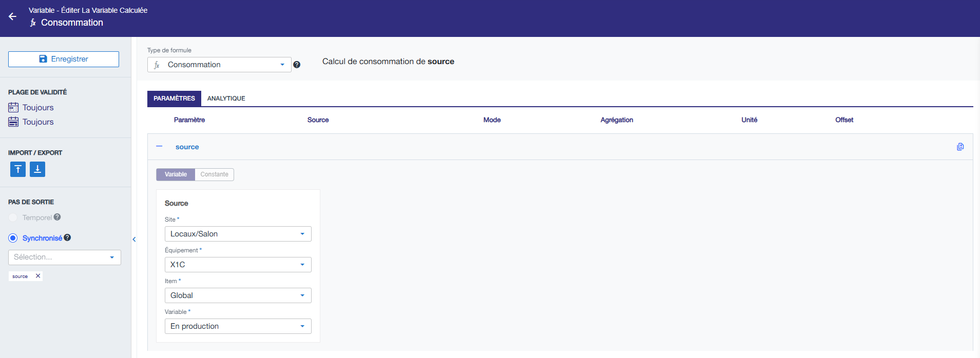Viewport: 980px width, 358px height.
Task: Click the Offset column header
Action: coord(844,120)
